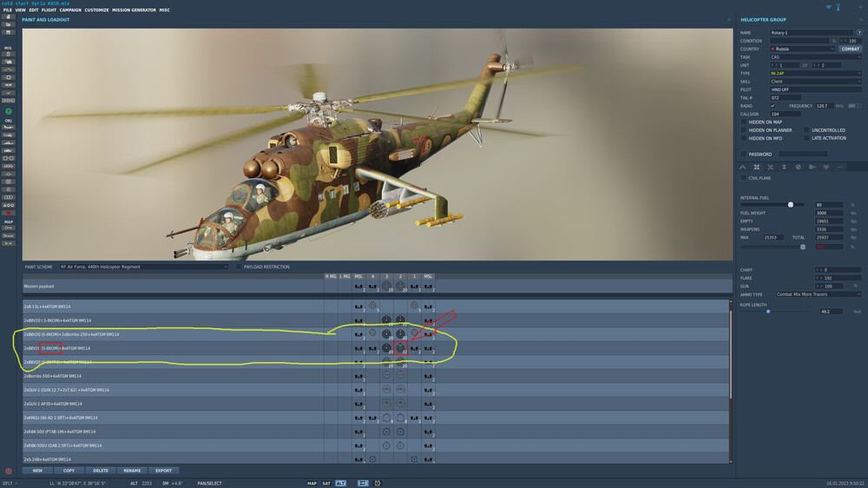The image size is (868, 488).
Task: Open the payload tab icon in group panel
Action: click(x=757, y=167)
